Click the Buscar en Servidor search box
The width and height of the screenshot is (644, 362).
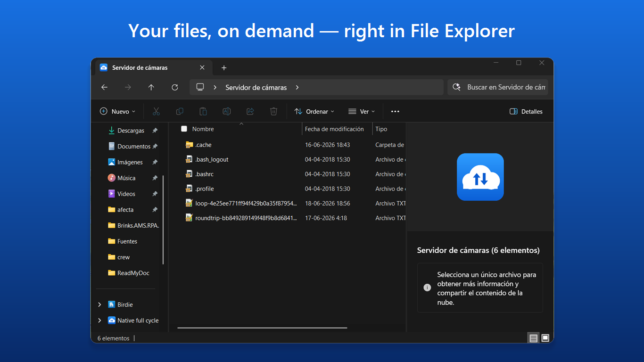498,87
